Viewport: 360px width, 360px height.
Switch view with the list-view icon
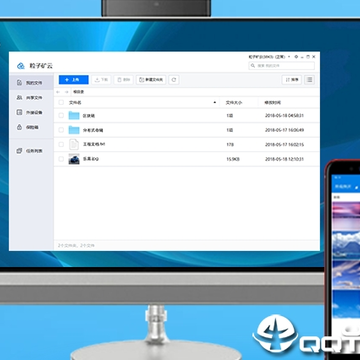pyautogui.click(x=309, y=80)
